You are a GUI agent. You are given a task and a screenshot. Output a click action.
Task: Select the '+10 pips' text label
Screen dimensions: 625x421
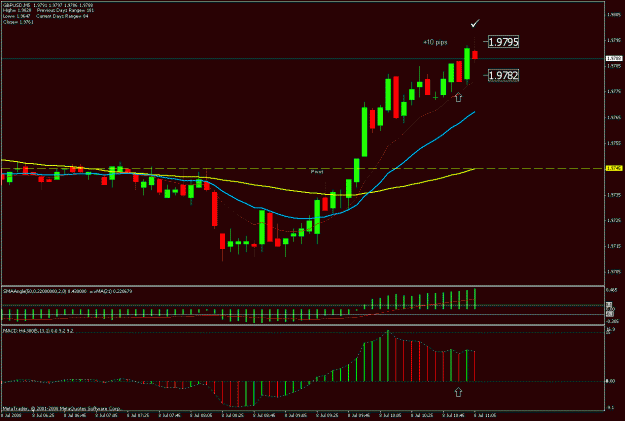(x=435, y=42)
